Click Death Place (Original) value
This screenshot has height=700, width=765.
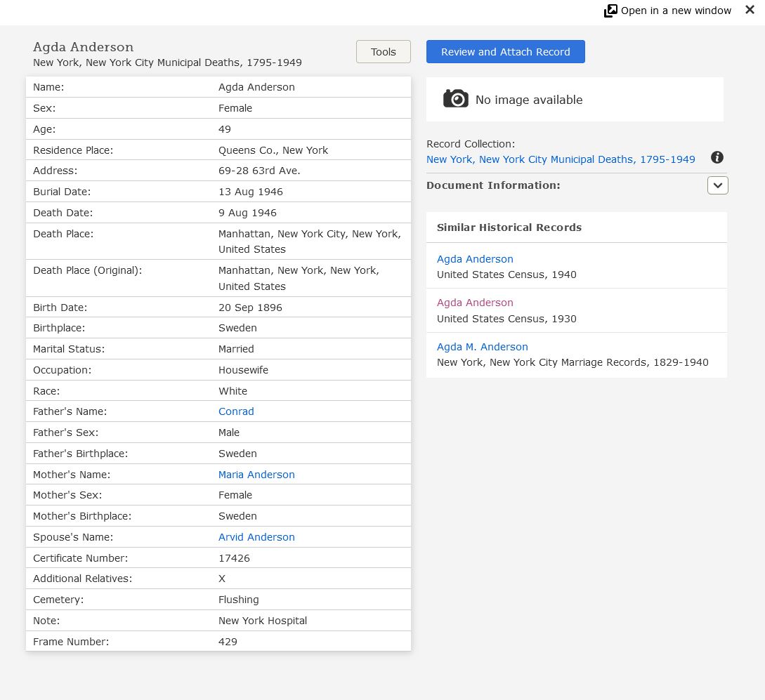299,278
